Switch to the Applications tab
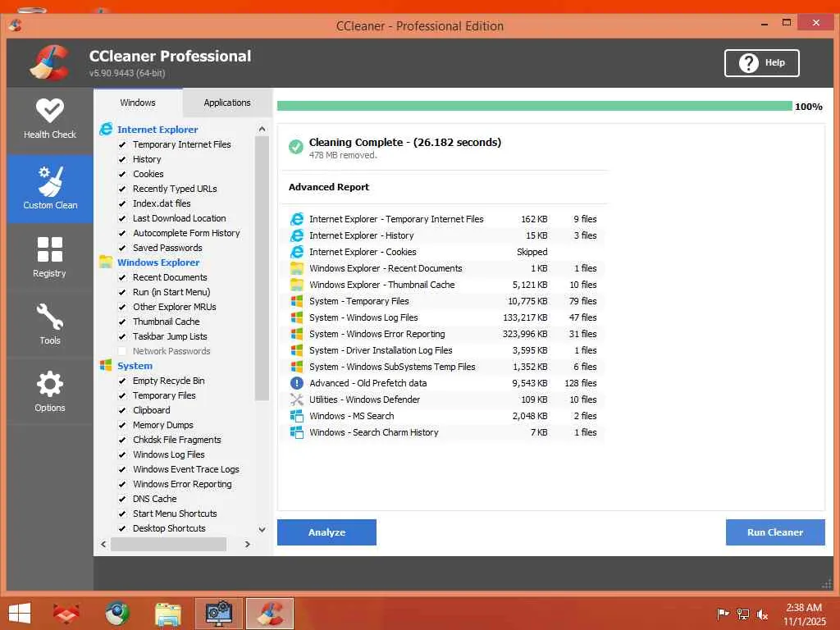Screen dimensions: 840x630 click(x=227, y=103)
